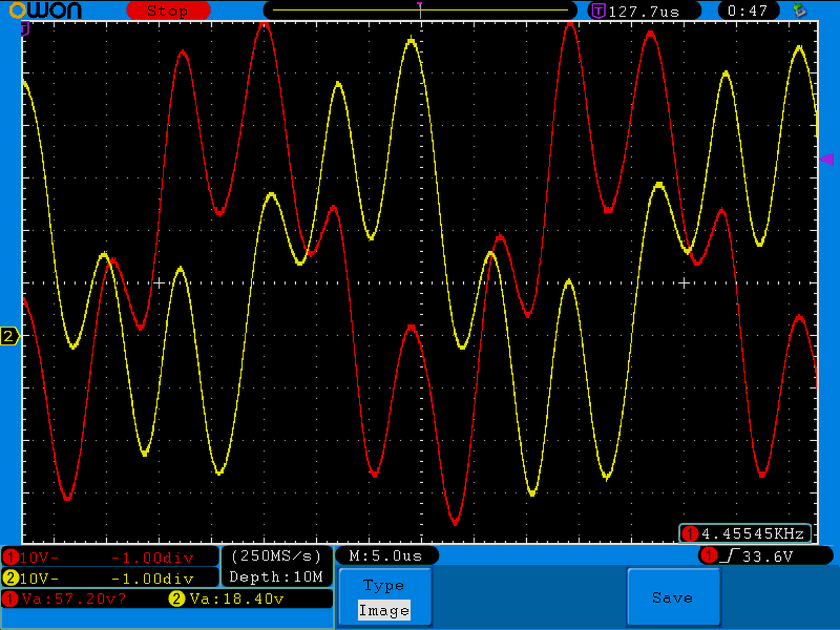
Task: Click the horizontal trigger position bar
Action: point(420,10)
